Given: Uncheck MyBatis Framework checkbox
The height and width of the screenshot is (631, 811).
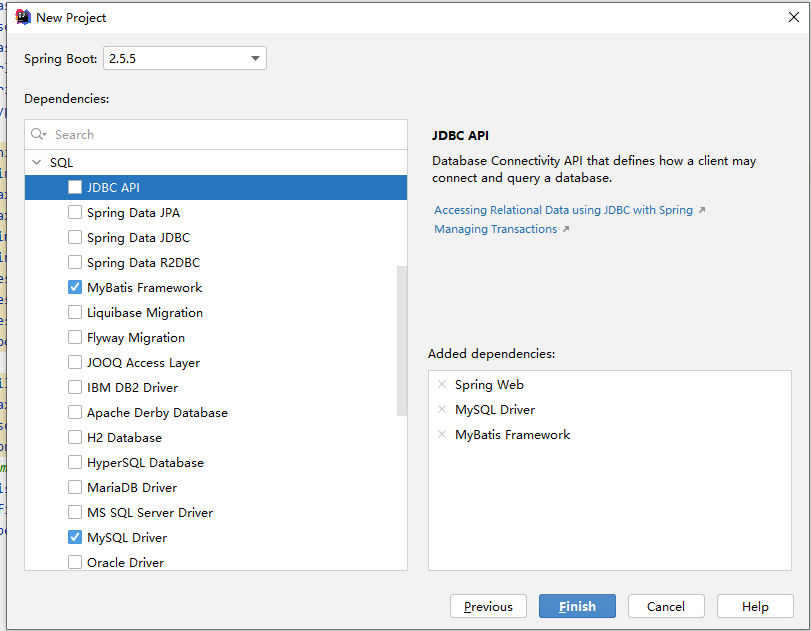Looking at the screenshot, I should click(75, 287).
